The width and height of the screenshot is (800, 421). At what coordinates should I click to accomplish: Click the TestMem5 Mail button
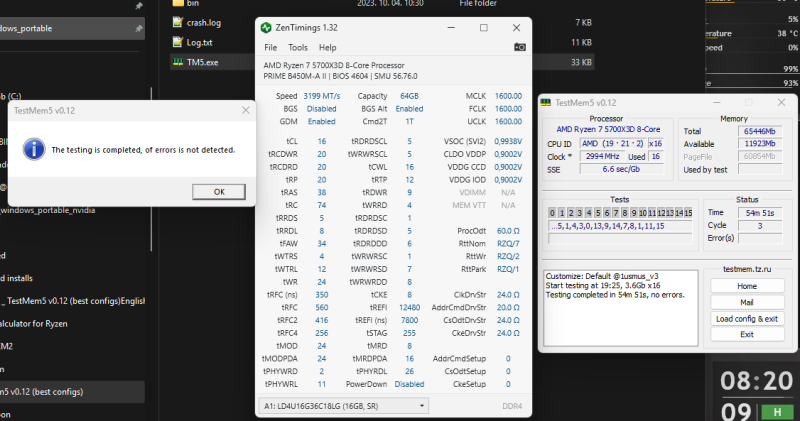click(747, 303)
